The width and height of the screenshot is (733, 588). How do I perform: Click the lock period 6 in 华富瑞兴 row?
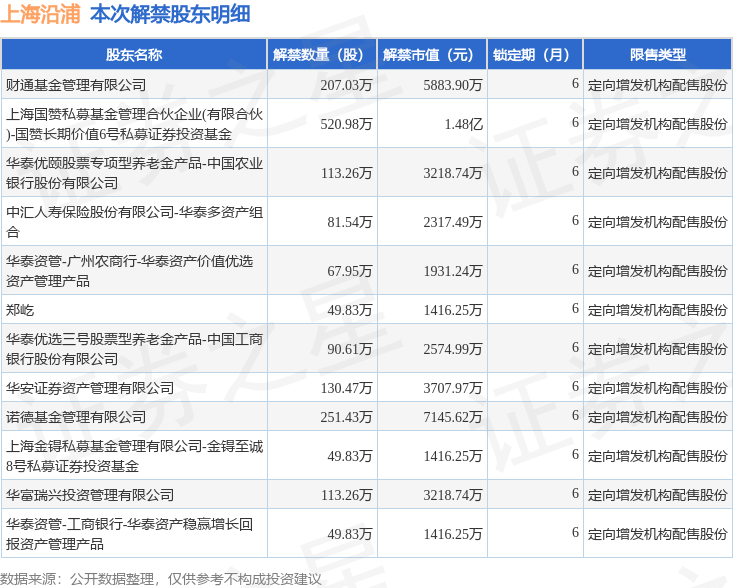(575, 494)
